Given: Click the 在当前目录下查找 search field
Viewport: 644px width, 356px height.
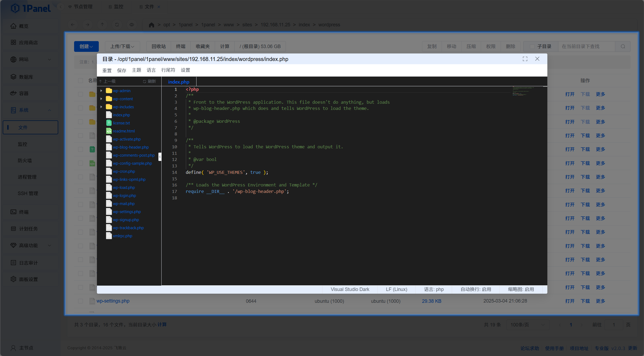Looking at the screenshot, I should coord(586,46).
